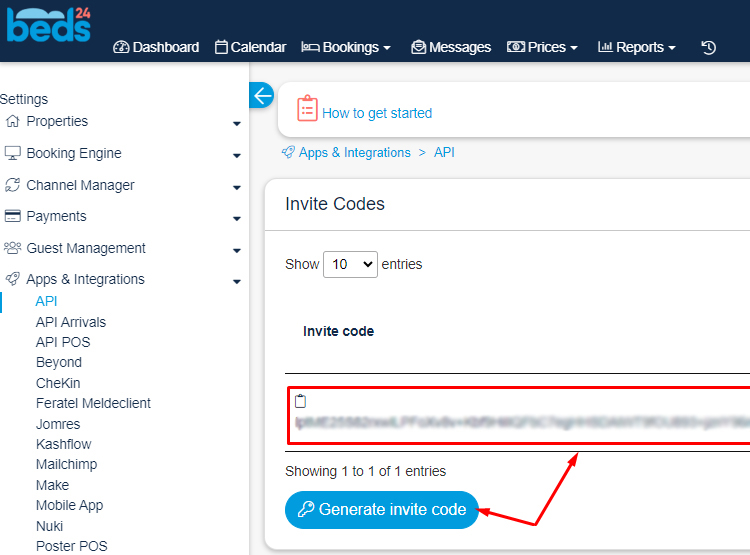Open the Prices menu

click(542, 47)
